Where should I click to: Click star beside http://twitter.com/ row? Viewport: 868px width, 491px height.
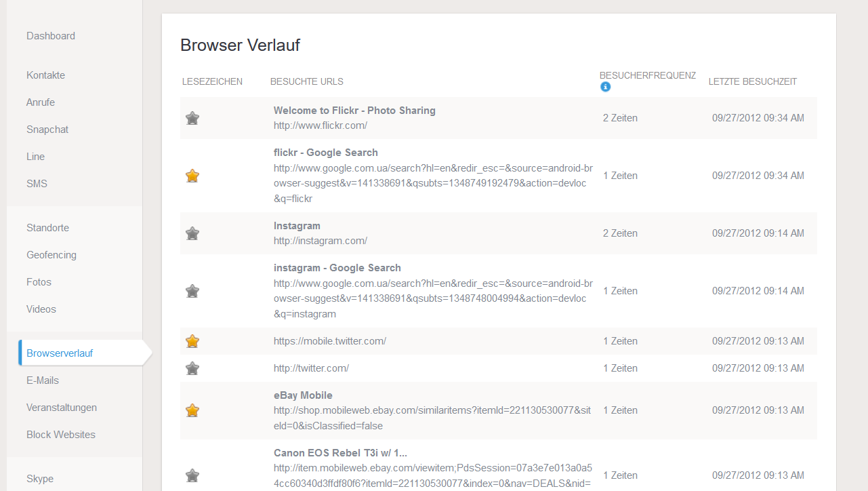click(x=192, y=368)
